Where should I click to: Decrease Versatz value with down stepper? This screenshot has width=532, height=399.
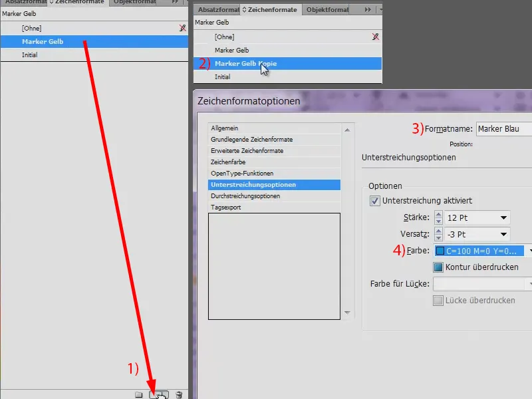(438, 238)
